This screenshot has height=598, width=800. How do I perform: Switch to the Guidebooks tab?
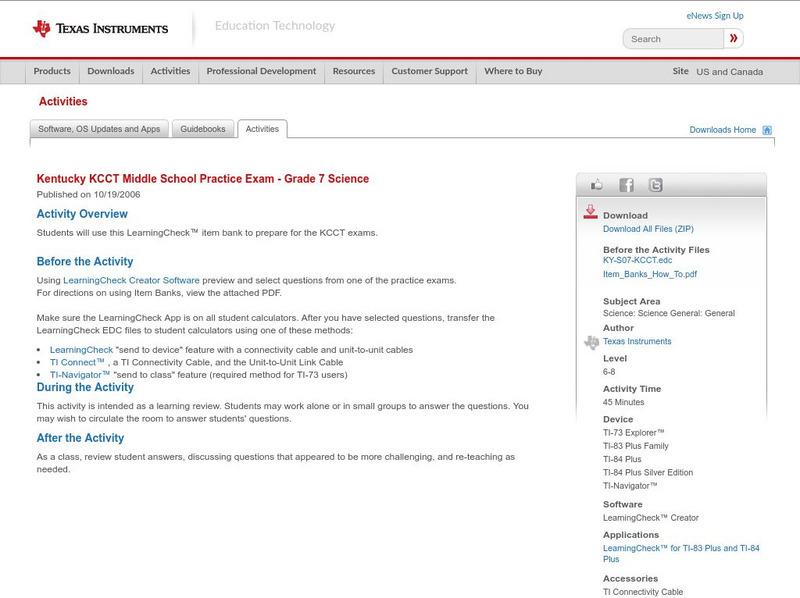pos(203,128)
